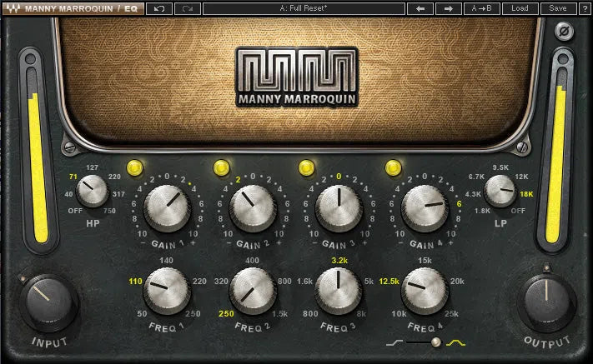This screenshot has width=593, height=364.
Task: Click the Output level knob
Action: coord(545,300)
